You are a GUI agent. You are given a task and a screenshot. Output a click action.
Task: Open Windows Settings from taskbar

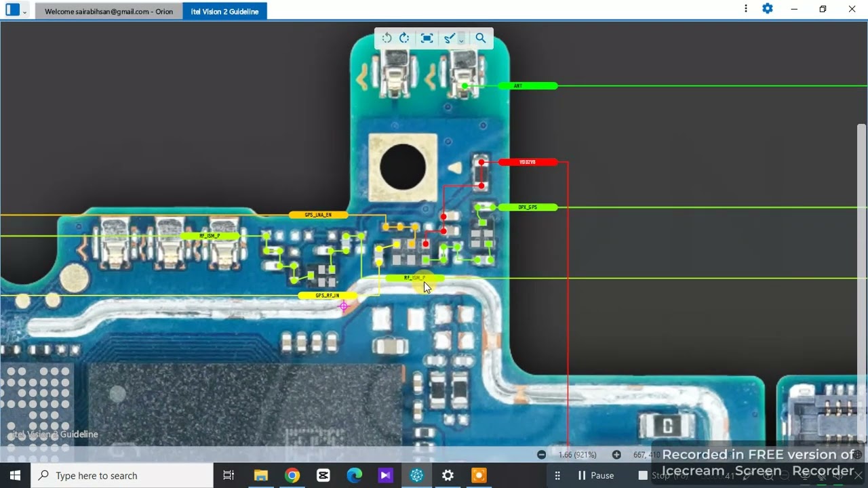tap(448, 475)
